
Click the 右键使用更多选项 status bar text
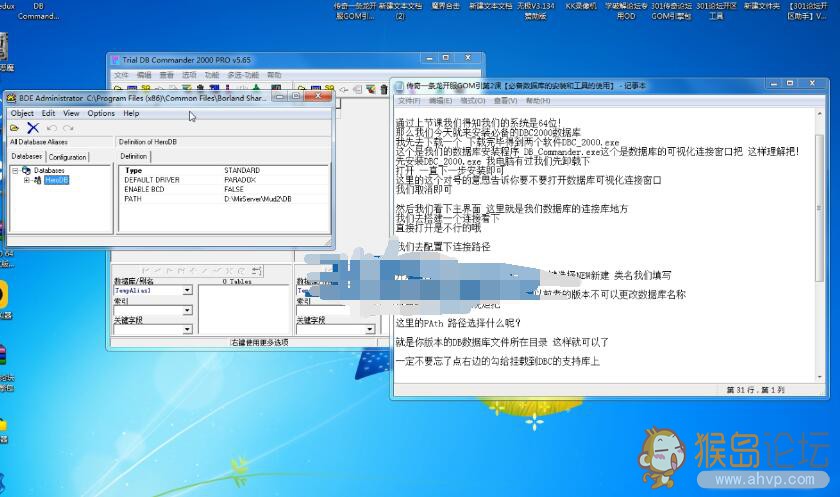pyautogui.click(x=259, y=342)
